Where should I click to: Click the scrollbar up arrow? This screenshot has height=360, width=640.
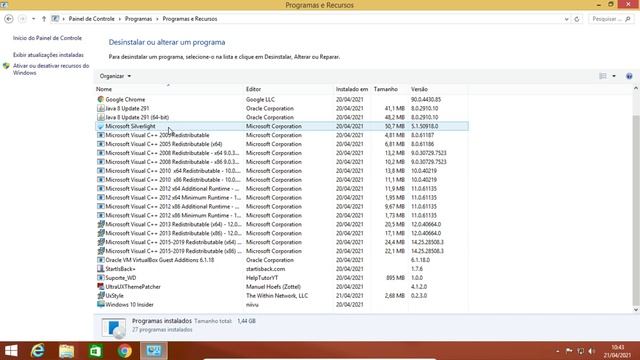tap(636, 89)
